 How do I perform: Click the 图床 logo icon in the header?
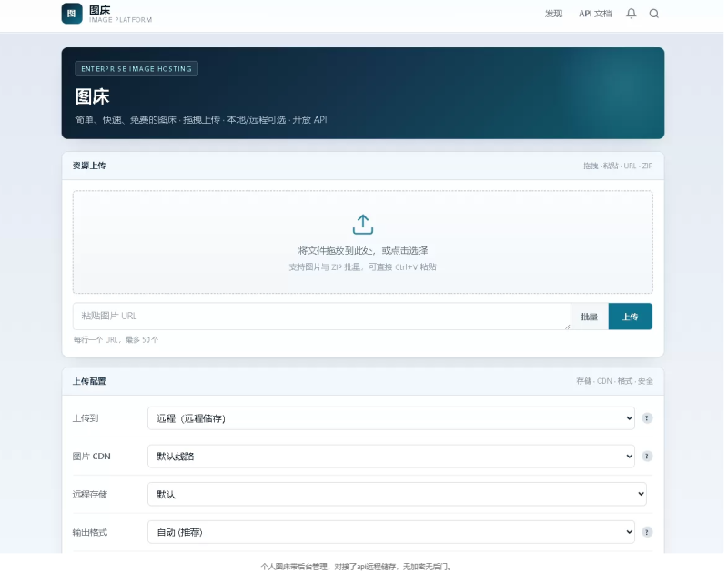click(72, 14)
